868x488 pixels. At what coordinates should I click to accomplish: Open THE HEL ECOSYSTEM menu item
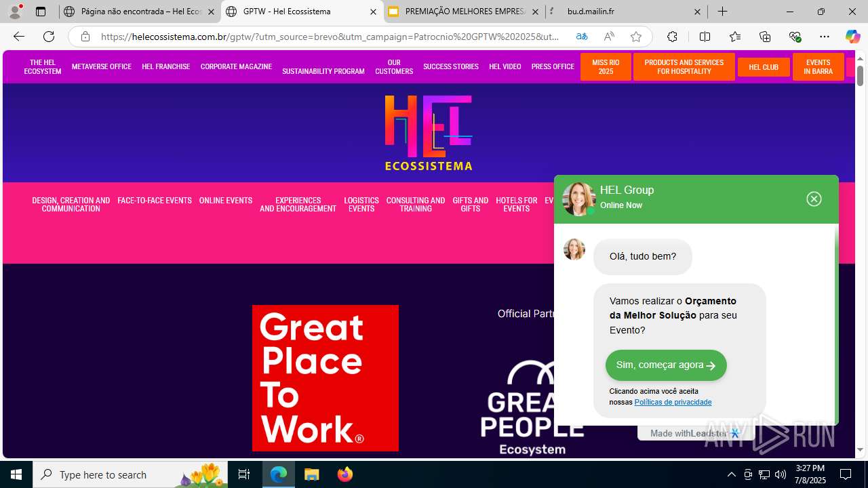(x=43, y=66)
